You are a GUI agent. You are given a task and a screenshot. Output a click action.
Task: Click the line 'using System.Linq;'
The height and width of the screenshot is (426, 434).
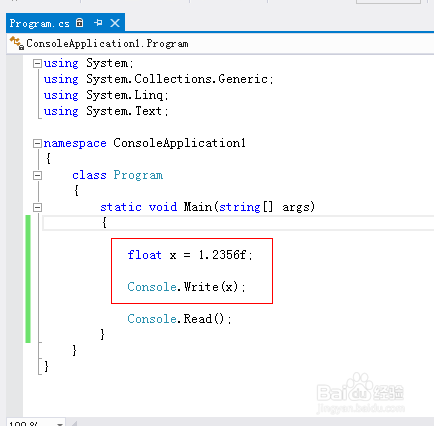[x=106, y=95]
